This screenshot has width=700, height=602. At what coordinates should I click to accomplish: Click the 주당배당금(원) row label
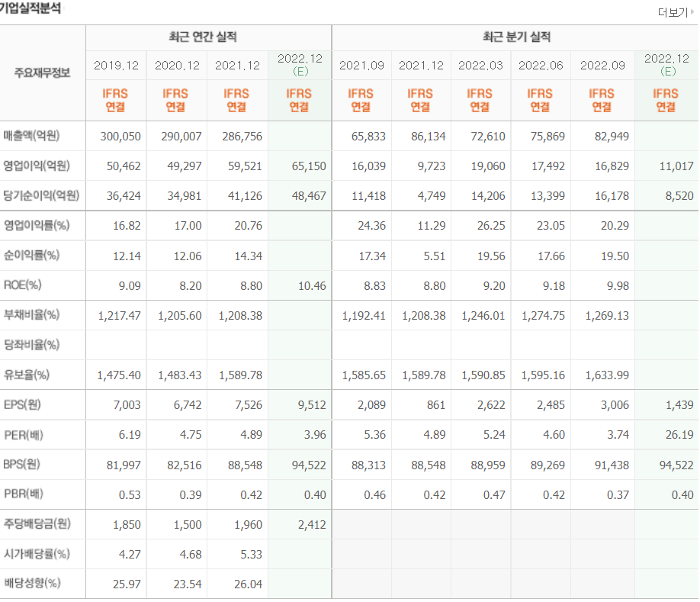pyautogui.click(x=37, y=523)
